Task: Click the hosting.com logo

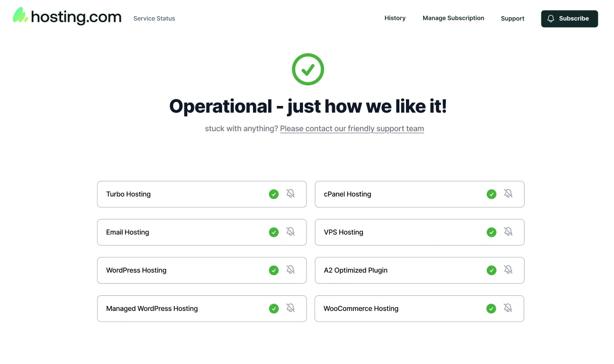Action: click(x=67, y=17)
